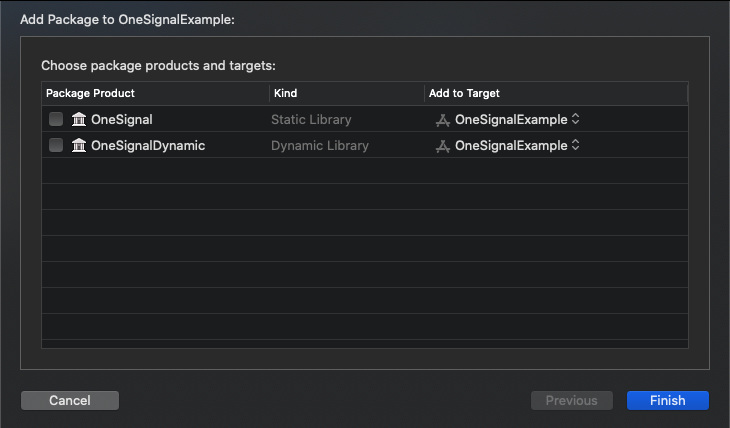Select the OneSignal product name
730x428 pixels.
pos(122,120)
